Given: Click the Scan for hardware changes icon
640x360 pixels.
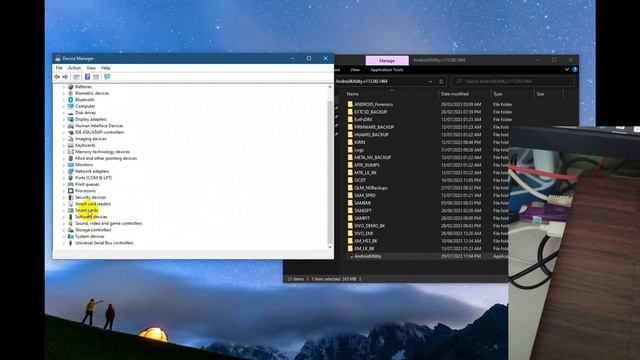Looking at the screenshot, I should coord(107,77).
